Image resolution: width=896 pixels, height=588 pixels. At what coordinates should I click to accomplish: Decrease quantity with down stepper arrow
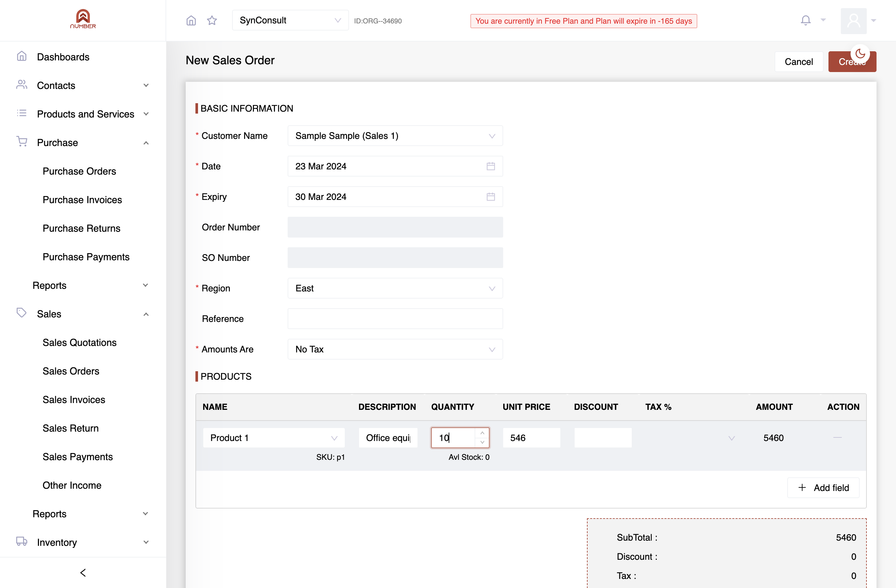pyautogui.click(x=482, y=442)
